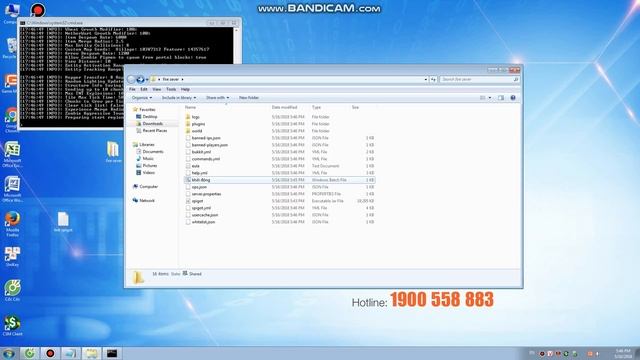Open the View menu
This screenshot has height=360, width=640.
click(157, 89)
